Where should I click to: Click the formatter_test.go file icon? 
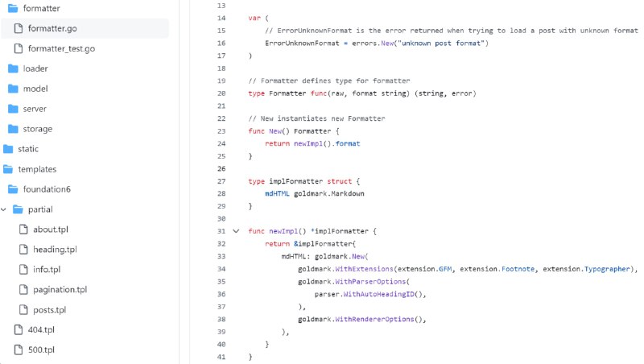(18, 48)
